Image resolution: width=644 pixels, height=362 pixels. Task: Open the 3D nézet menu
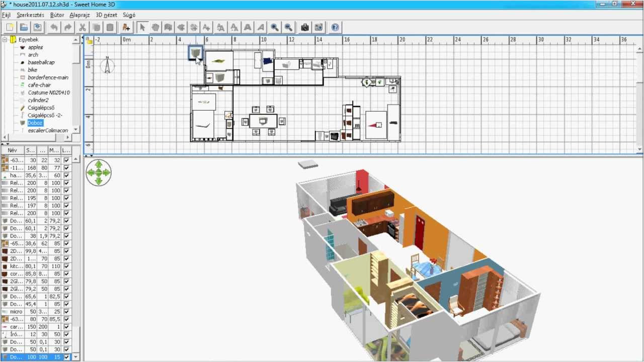pyautogui.click(x=107, y=15)
